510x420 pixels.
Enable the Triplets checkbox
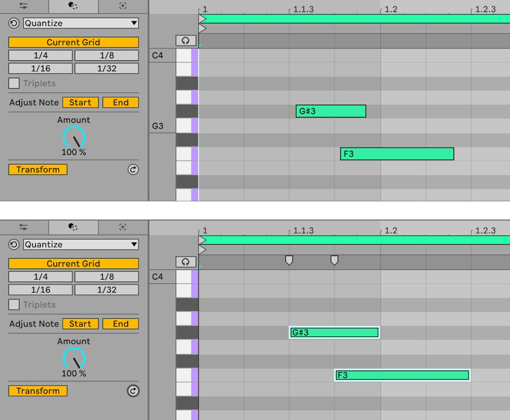13,83
